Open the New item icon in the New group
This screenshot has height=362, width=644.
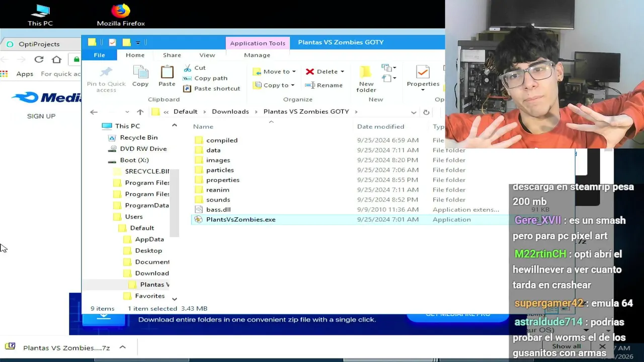click(387, 68)
